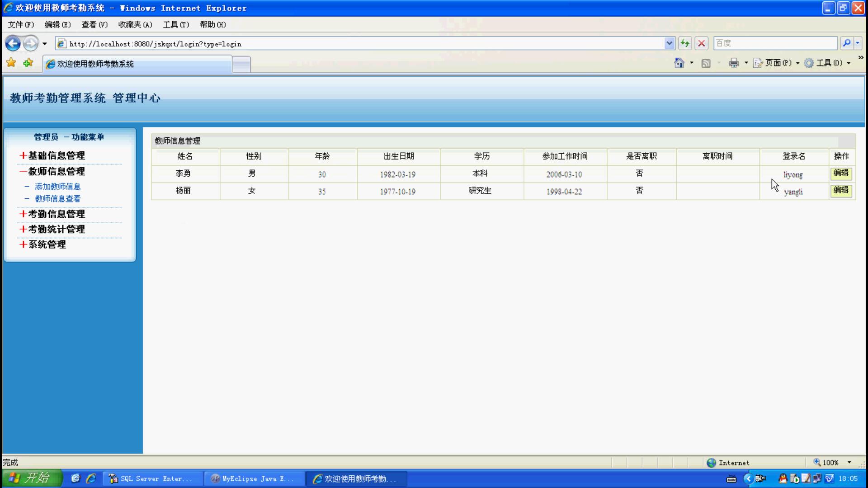Collapse the 教师信息管理 menu section
This screenshot has height=488, width=868.
tap(52, 171)
